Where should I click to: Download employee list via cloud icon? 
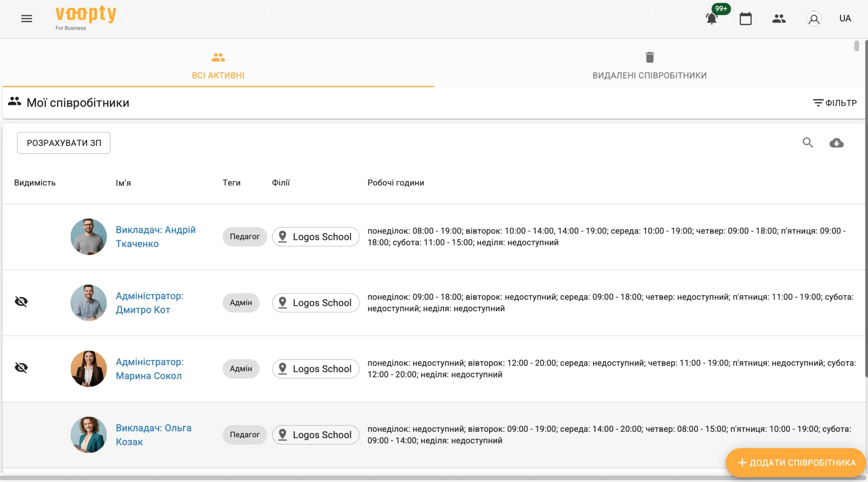pos(836,143)
